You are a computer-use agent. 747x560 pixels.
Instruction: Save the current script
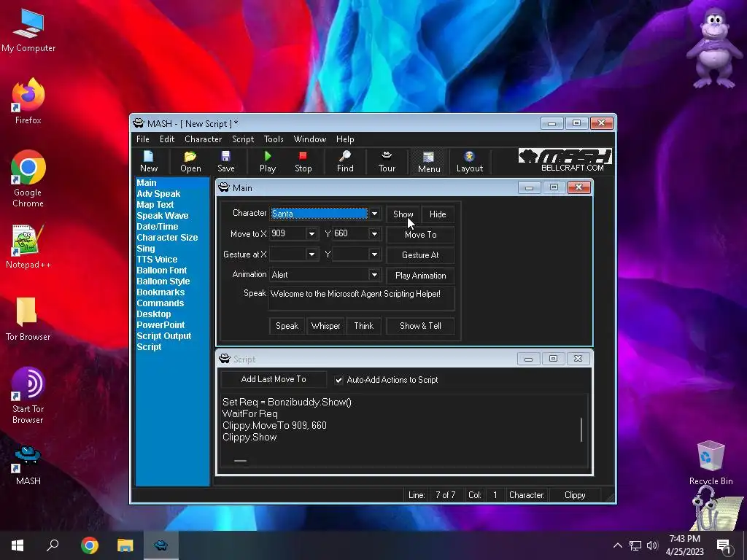tap(226, 161)
